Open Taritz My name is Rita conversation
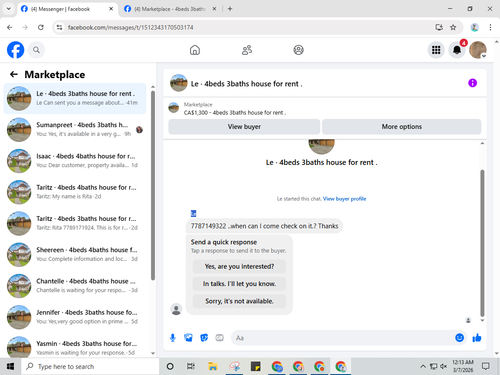The image size is (500, 375). click(75, 192)
